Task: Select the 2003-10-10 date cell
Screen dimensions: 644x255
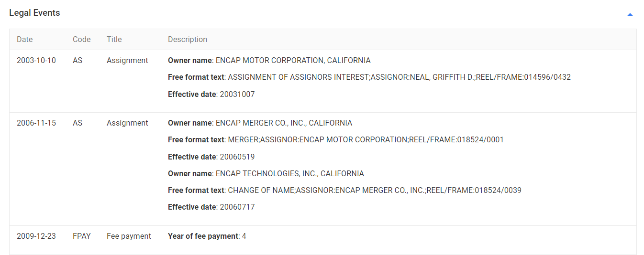Action: pyautogui.click(x=36, y=61)
